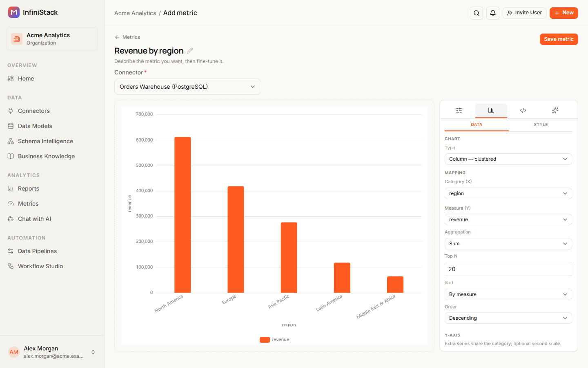
Task: Click the New button
Action: click(563, 13)
